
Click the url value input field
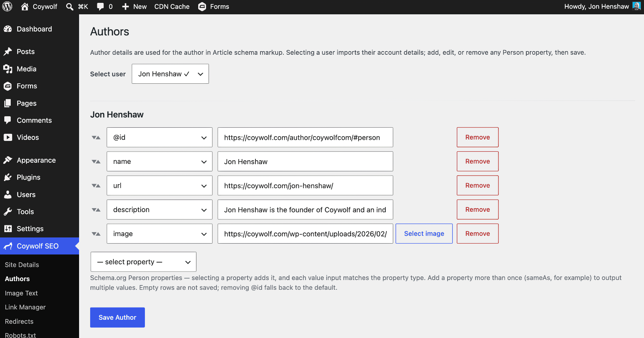pyautogui.click(x=305, y=185)
